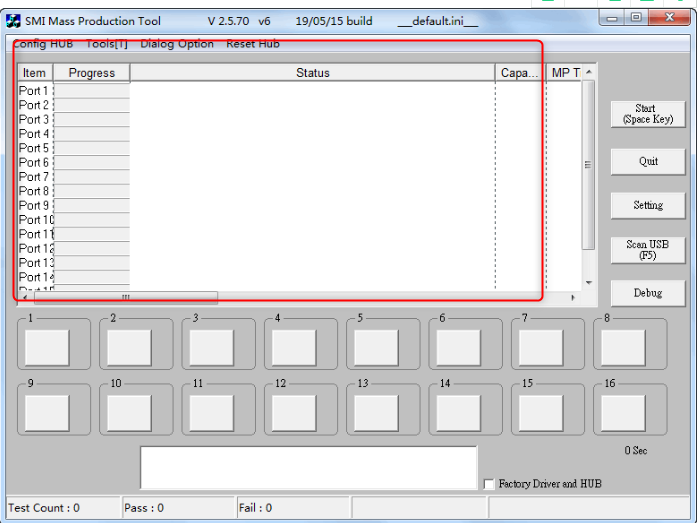Viewport: 700px width, 523px height.
Task: Select the Port 11 row
Action: [300, 234]
